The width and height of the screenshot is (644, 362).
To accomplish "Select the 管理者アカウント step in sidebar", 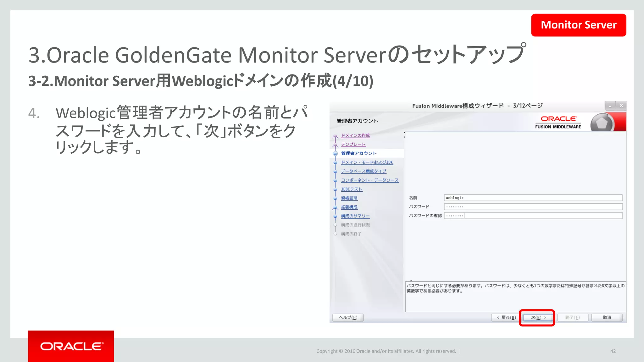I will pyautogui.click(x=358, y=153).
